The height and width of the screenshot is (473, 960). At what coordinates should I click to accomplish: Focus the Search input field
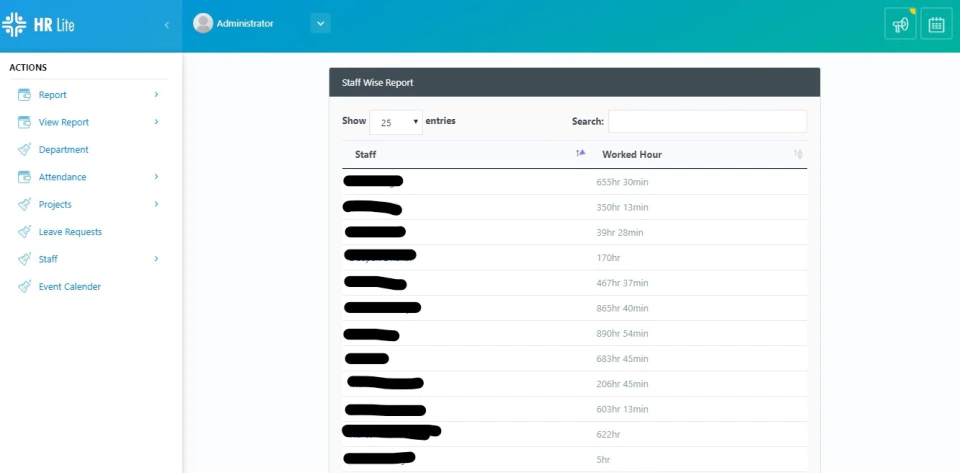coord(707,121)
